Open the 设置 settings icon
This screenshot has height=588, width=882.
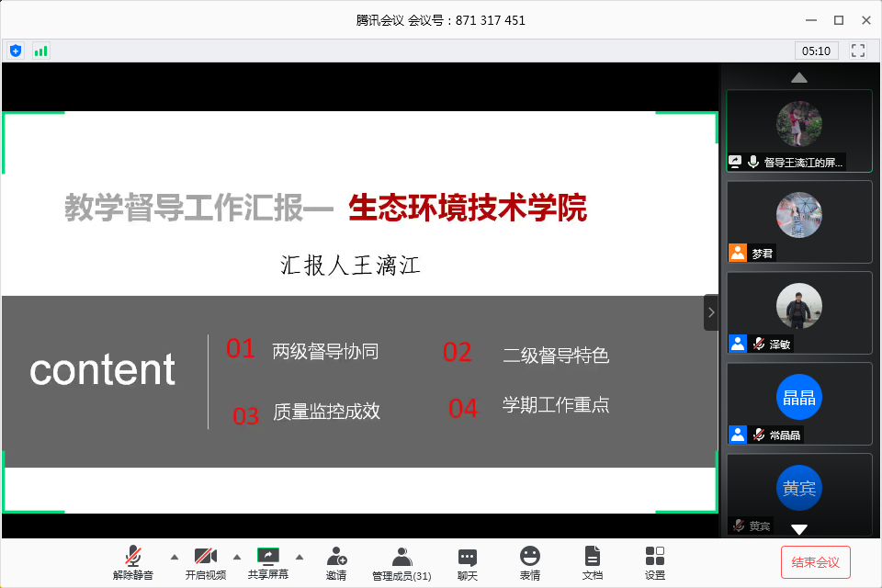tap(655, 557)
